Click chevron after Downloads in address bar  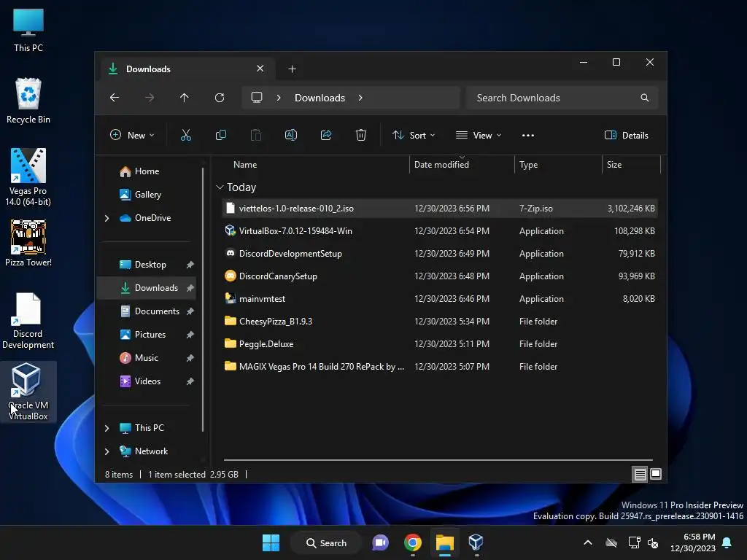coord(360,98)
